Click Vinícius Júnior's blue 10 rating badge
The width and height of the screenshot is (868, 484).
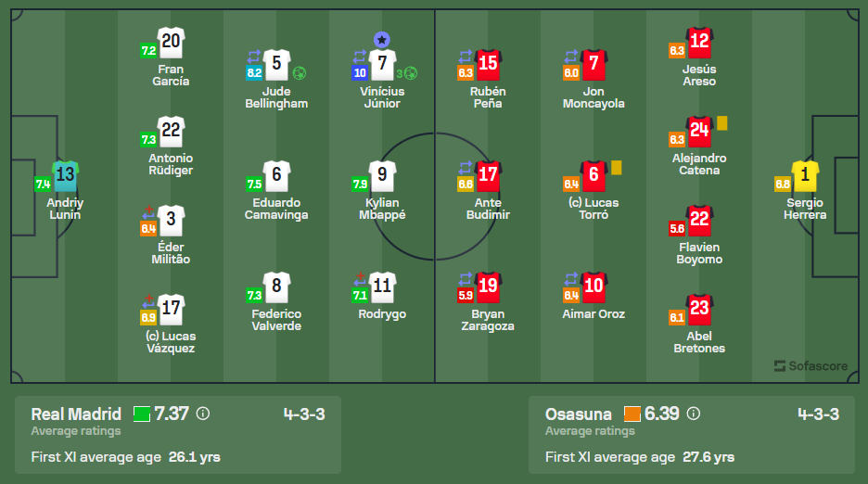[x=359, y=73]
